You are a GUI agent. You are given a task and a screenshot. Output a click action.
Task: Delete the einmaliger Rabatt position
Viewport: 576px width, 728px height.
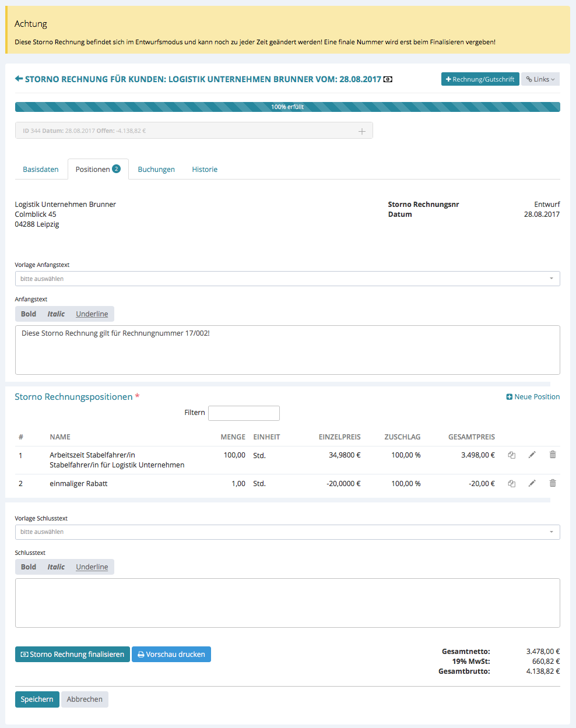tap(553, 483)
